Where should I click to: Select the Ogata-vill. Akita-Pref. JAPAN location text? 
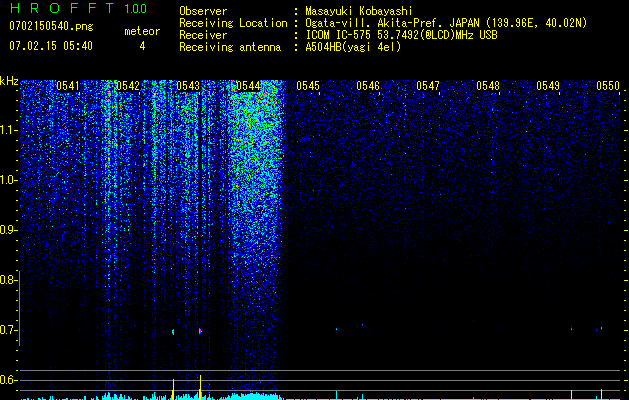click(x=446, y=23)
